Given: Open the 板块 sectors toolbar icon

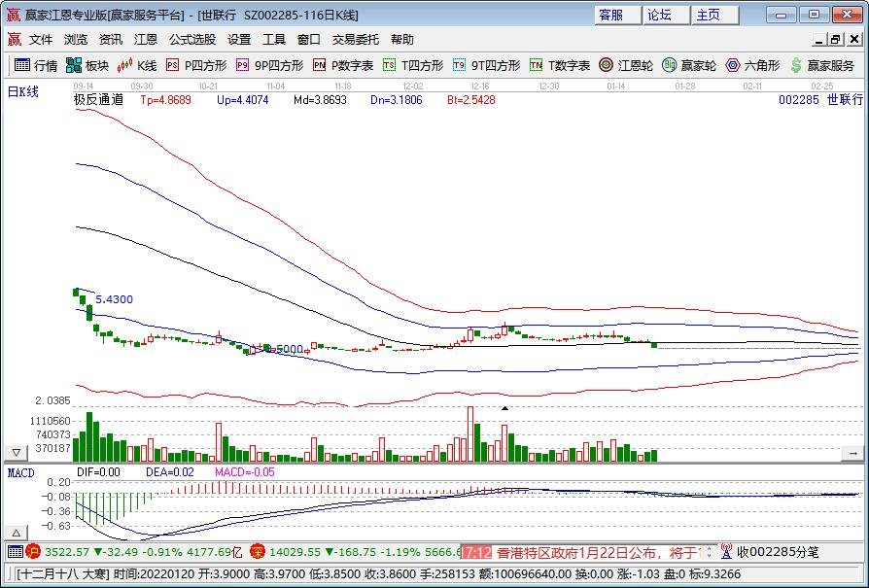Looking at the screenshot, I should [87, 65].
